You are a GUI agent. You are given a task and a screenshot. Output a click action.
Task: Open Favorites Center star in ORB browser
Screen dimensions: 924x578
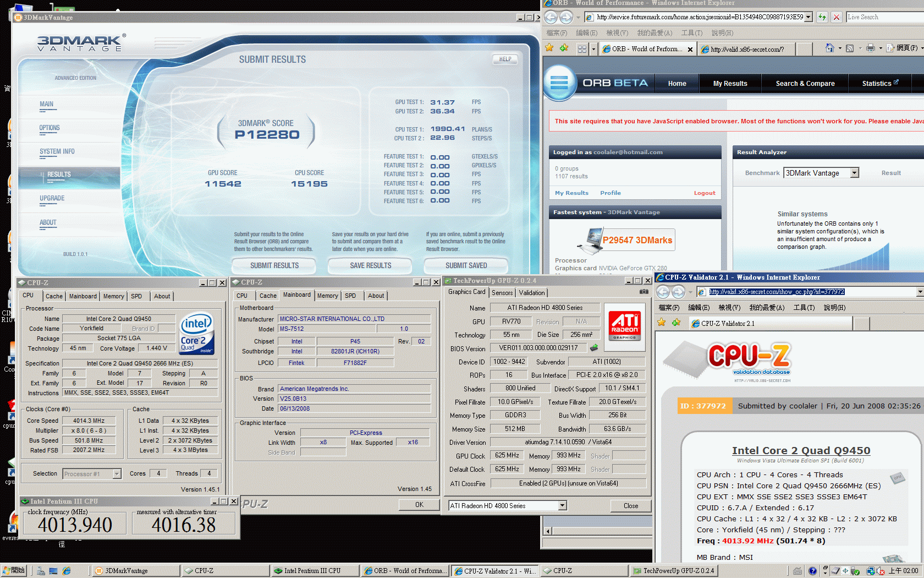click(x=549, y=48)
